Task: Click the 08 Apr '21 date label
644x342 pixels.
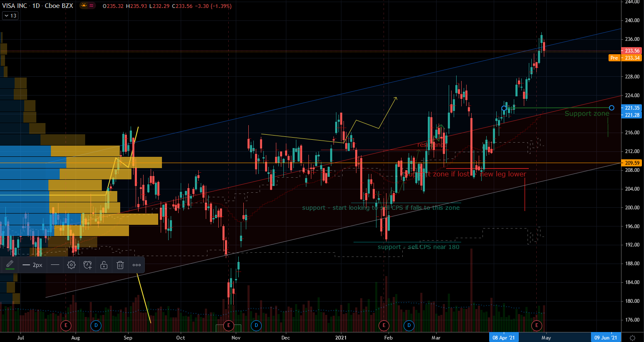Action: click(504, 337)
